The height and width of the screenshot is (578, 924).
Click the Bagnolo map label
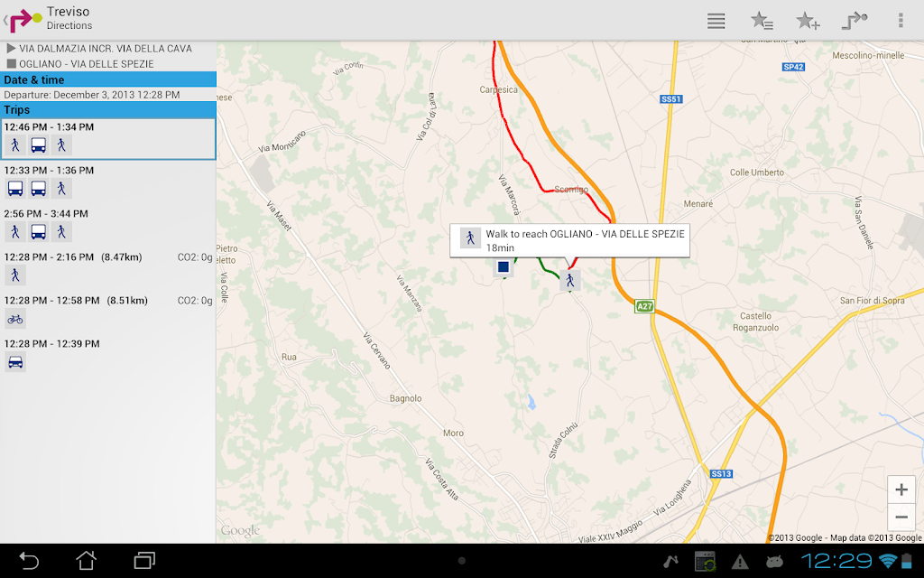click(x=405, y=398)
